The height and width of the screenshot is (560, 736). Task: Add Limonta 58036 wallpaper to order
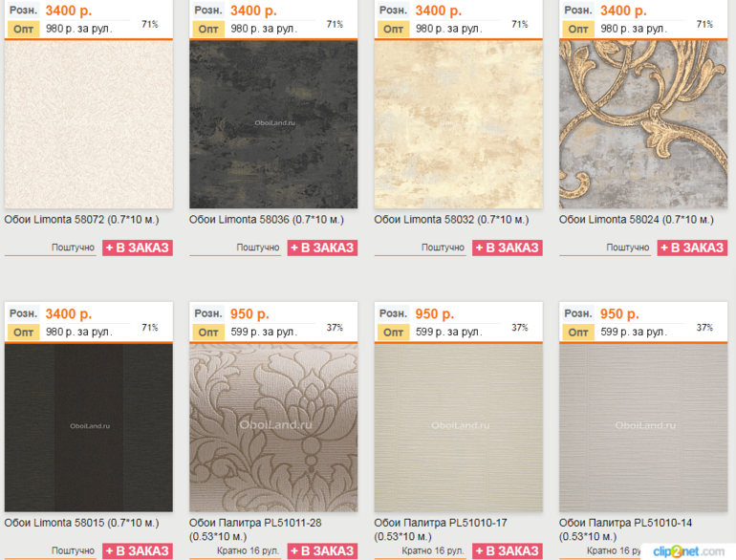click(x=322, y=248)
